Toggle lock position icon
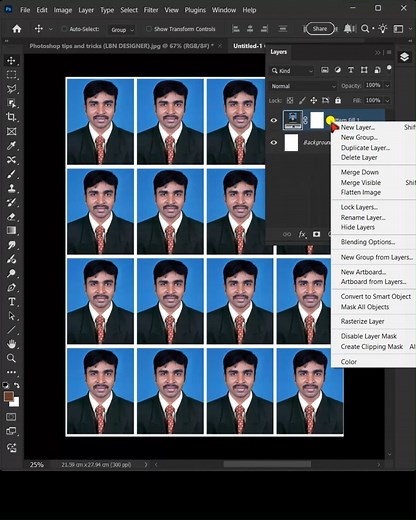This screenshot has width=416, height=520. (314, 100)
